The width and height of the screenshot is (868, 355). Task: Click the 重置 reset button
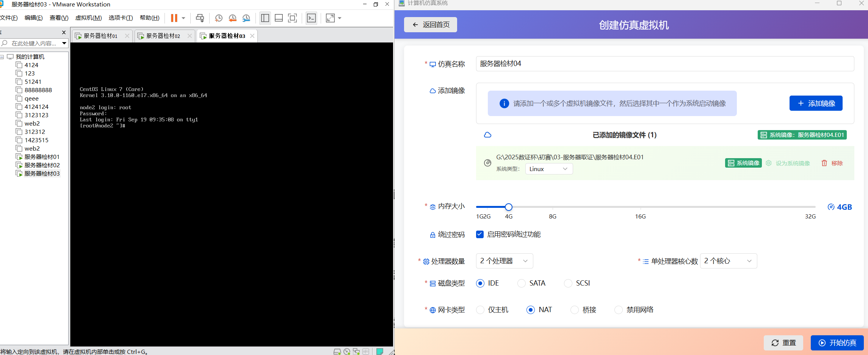pyautogui.click(x=783, y=343)
